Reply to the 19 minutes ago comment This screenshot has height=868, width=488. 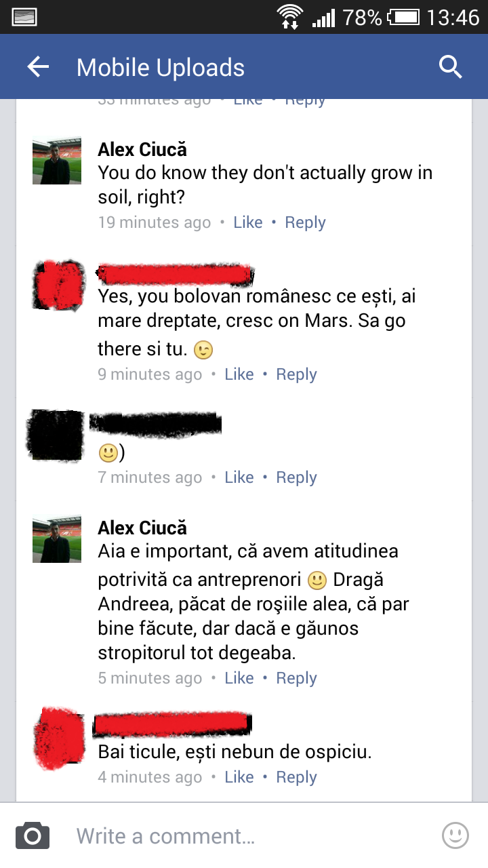pyautogui.click(x=305, y=222)
